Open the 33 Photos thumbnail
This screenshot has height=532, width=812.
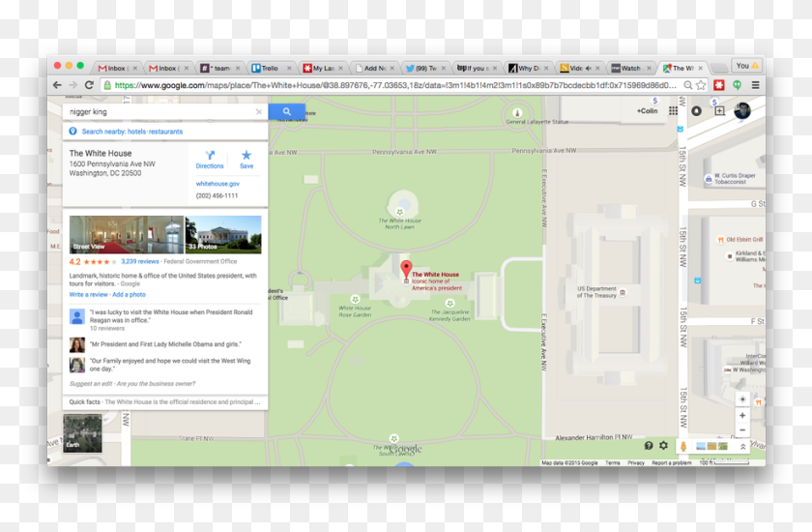coord(223,235)
